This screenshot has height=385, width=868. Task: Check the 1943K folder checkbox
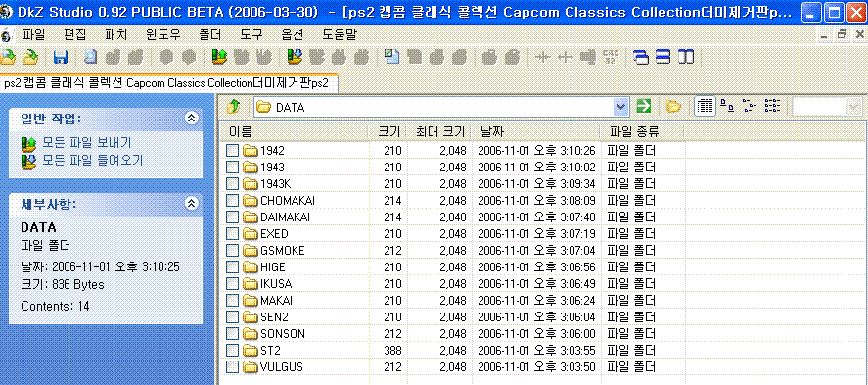[x=233, y=184]
